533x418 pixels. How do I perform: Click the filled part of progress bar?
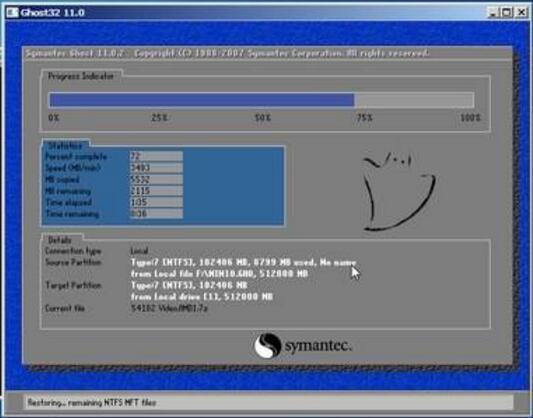[202, 100]
